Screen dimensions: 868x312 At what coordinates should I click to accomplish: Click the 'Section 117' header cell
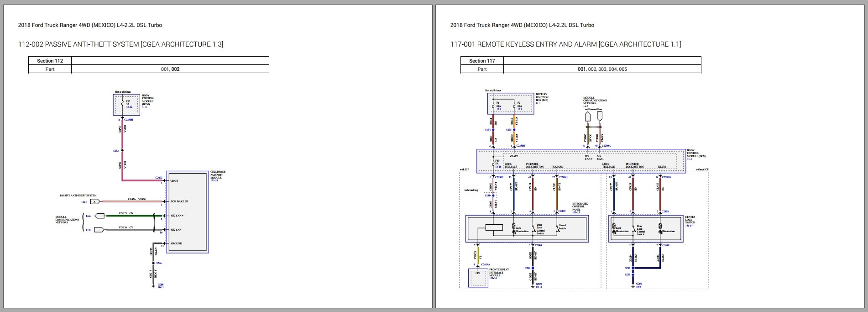point(482,61)
